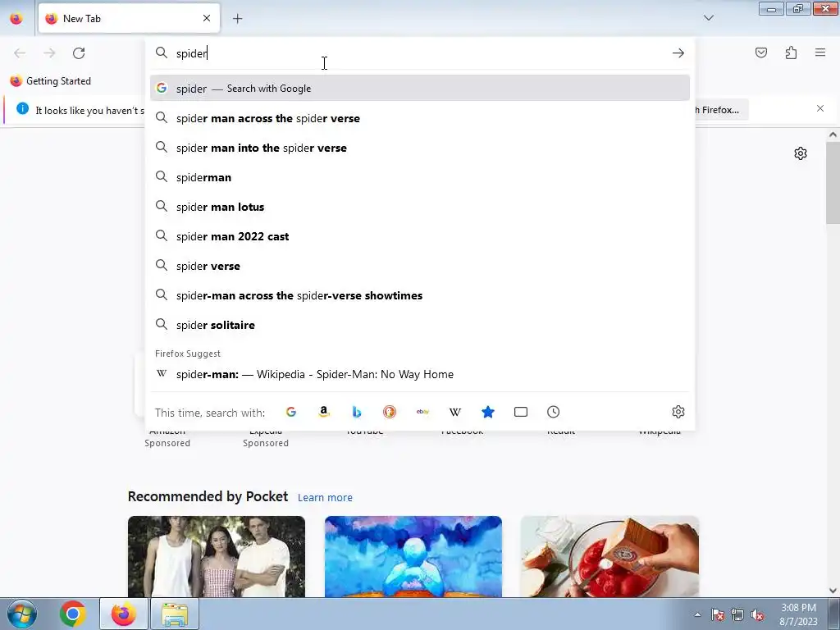Choose 'spider solitaire' suggestion

tap(420, 325)
